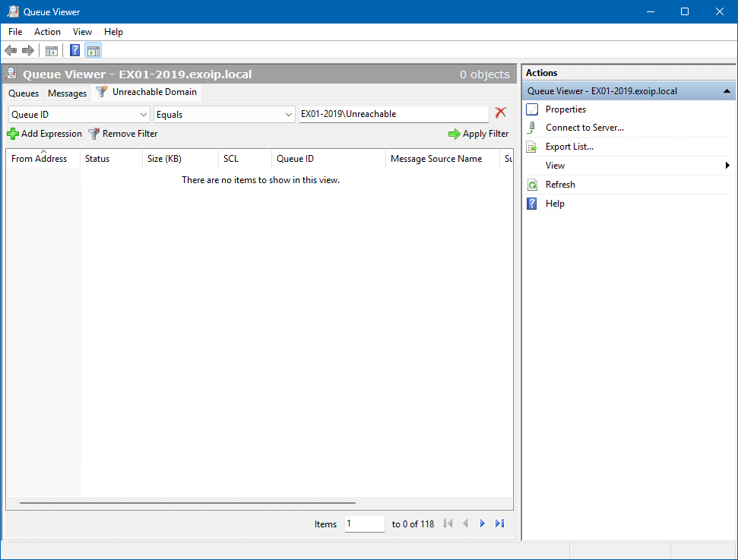
Task: Click the Back arrow in the toolbar
Action: 11,51
